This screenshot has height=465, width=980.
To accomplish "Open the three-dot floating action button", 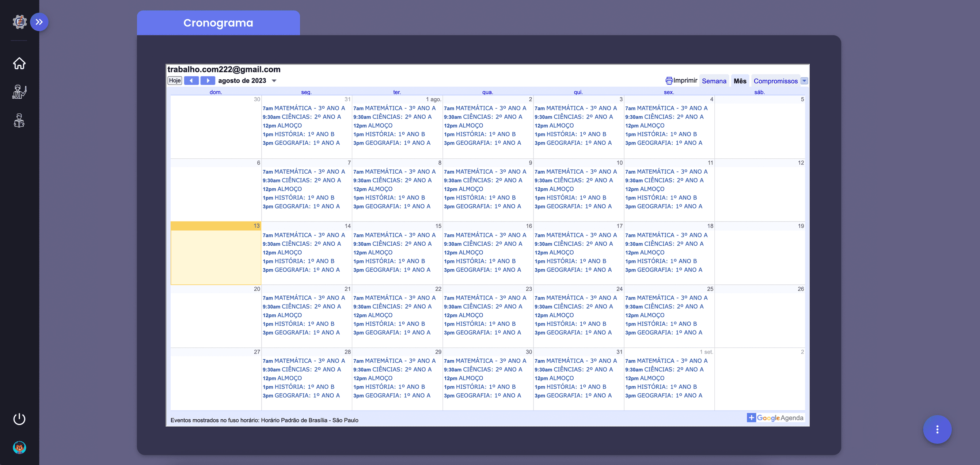I will pyautogui.click(x=937, y=429).
